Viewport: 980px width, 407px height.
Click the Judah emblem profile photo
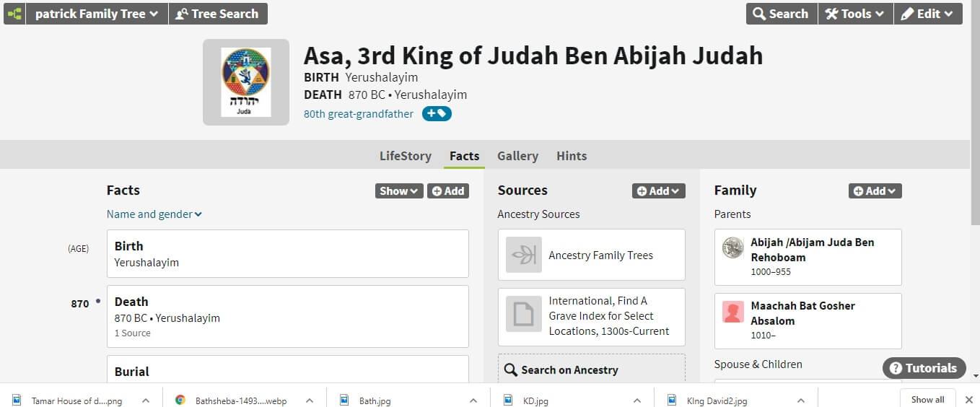(x=245, y=82)
